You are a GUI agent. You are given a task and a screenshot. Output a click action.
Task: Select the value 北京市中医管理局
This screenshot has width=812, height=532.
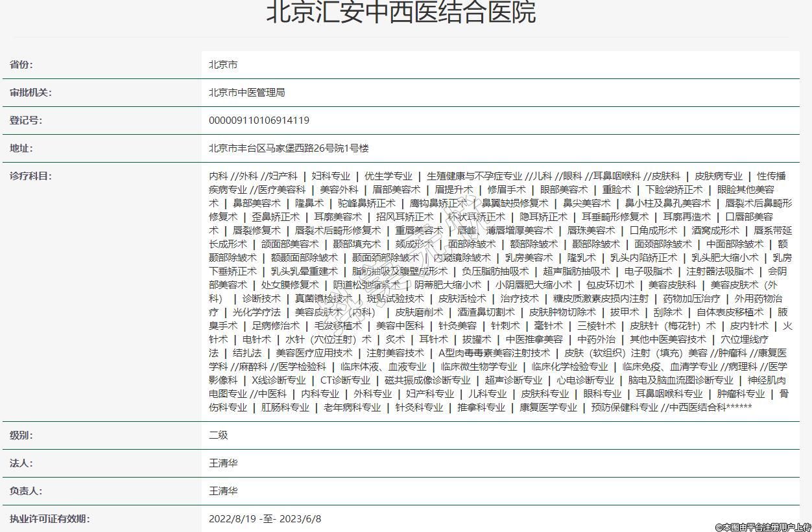(x=246, y=93)
